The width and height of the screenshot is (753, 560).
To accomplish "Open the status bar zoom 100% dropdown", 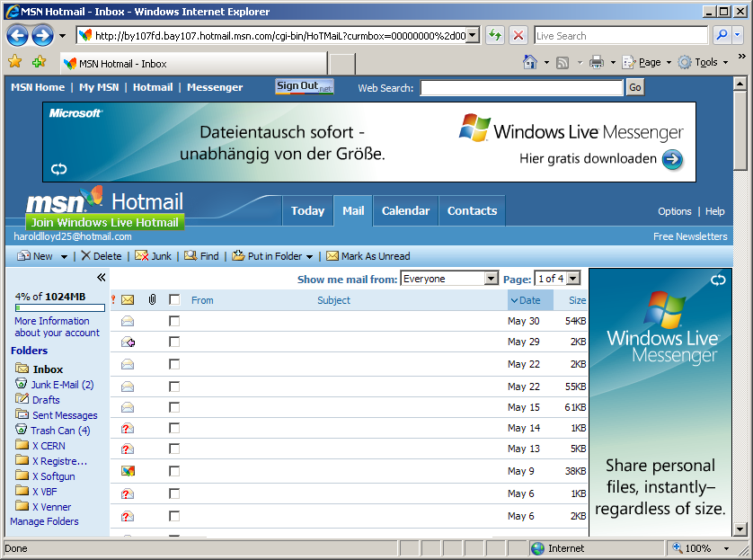I will click(x=726, y=548).
